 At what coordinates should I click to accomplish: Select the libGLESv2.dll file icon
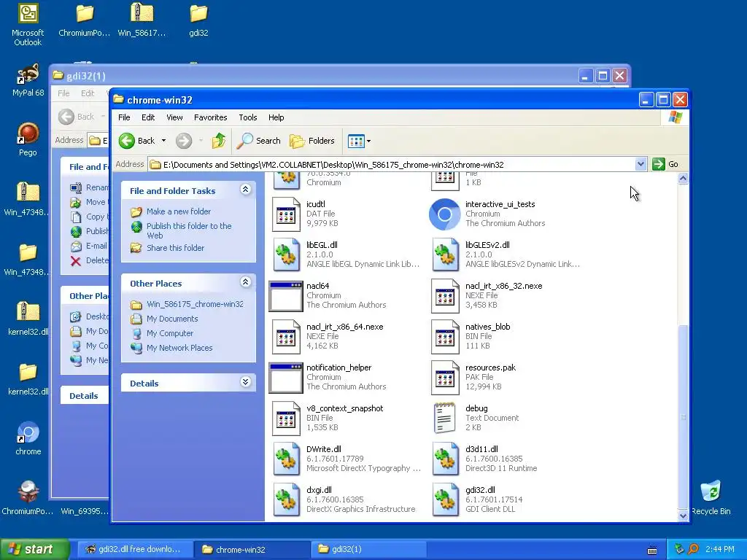pyautogui.click(x=445, y=255)
